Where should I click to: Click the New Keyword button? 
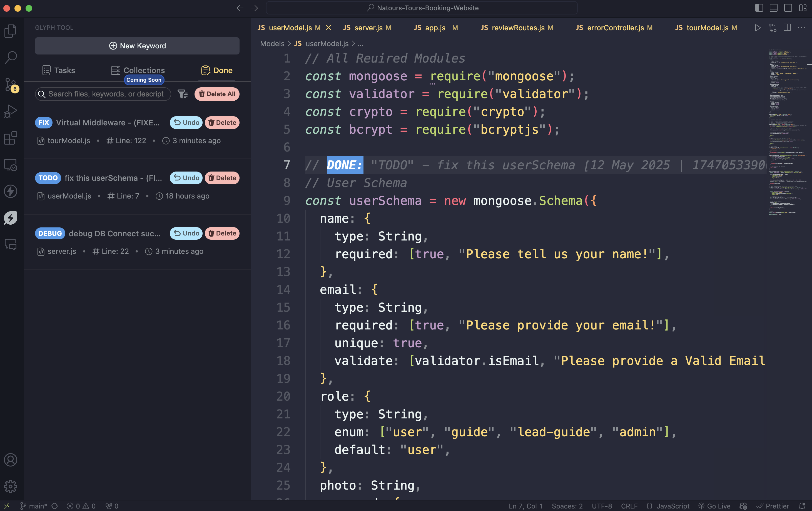(x=137, y=46)
